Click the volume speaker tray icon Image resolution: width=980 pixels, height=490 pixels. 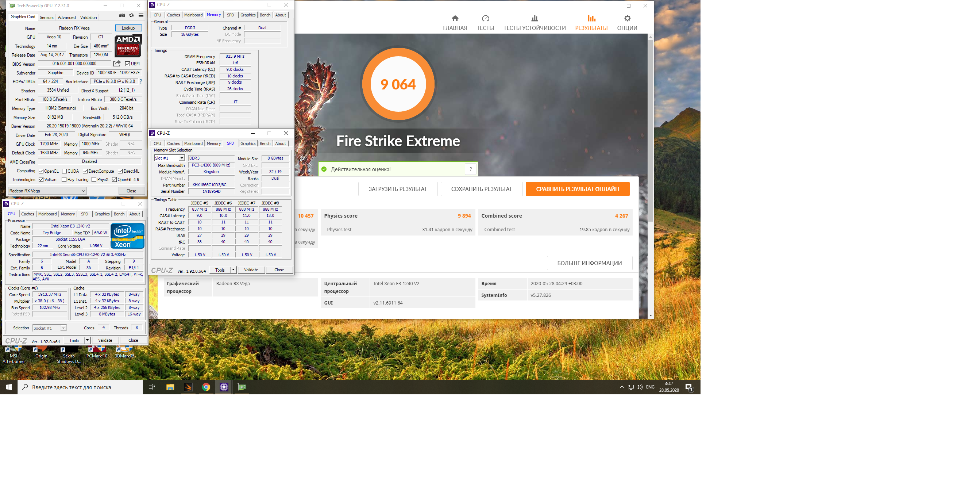pyautogui.click(x=640, y=387)
